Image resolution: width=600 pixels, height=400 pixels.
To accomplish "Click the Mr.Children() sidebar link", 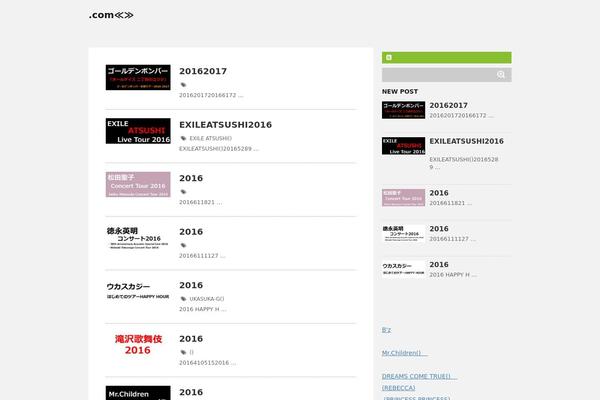I will (404, 353).
